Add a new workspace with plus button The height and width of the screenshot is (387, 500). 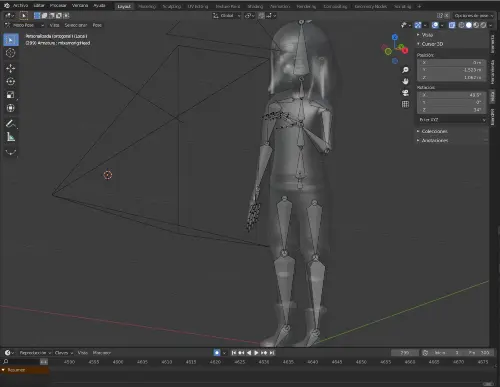click(419, 6)
